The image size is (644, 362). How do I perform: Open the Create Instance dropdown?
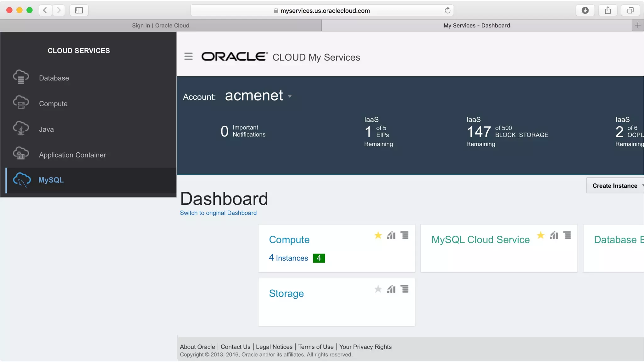coord(615,186)
